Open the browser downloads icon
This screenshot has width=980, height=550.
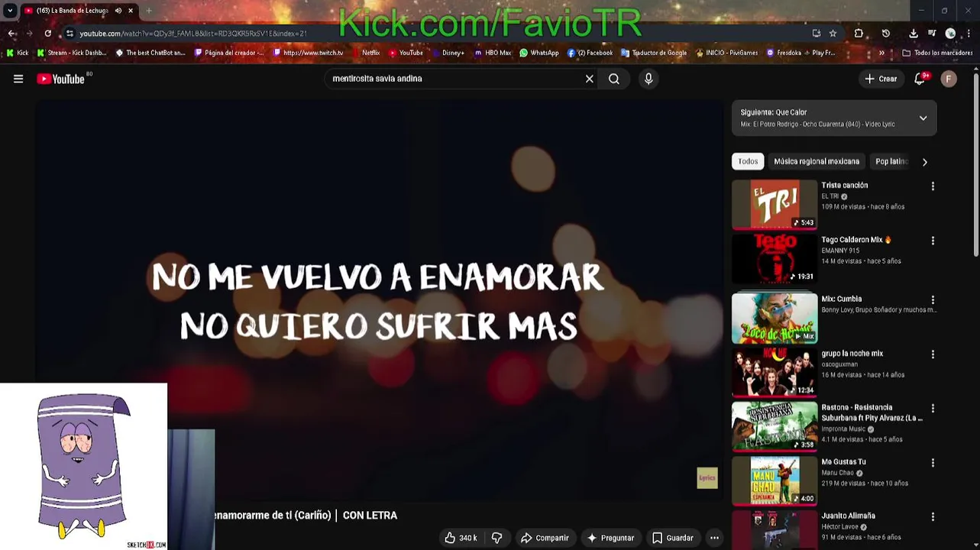pos(914,34)
